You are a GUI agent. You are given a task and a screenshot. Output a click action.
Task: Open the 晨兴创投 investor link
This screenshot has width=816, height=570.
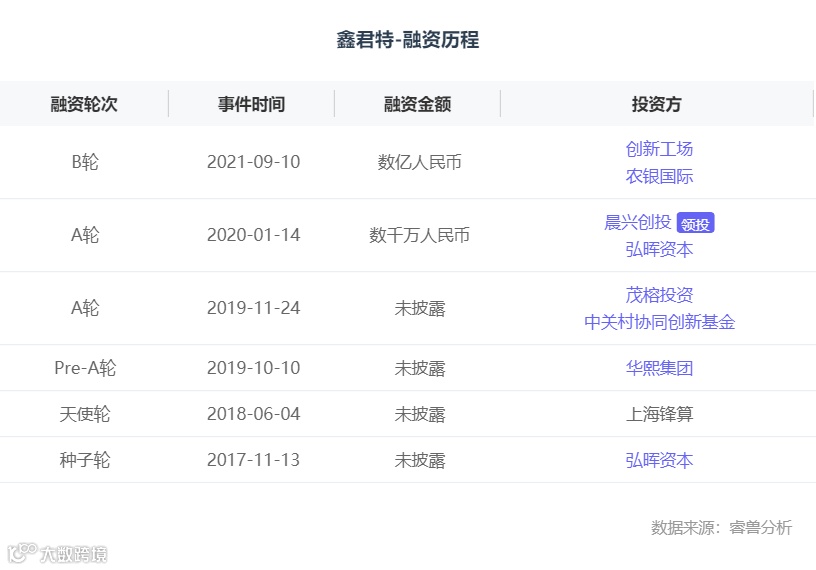pyautogui.click(x=638, y=222)
